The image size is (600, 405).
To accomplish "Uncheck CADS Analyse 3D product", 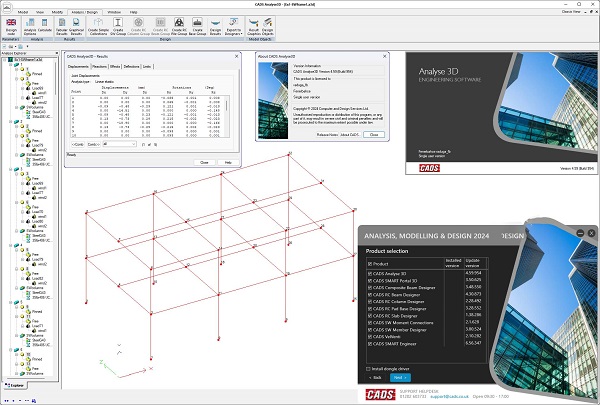I will pyautogui.click(x=370, y=274).
